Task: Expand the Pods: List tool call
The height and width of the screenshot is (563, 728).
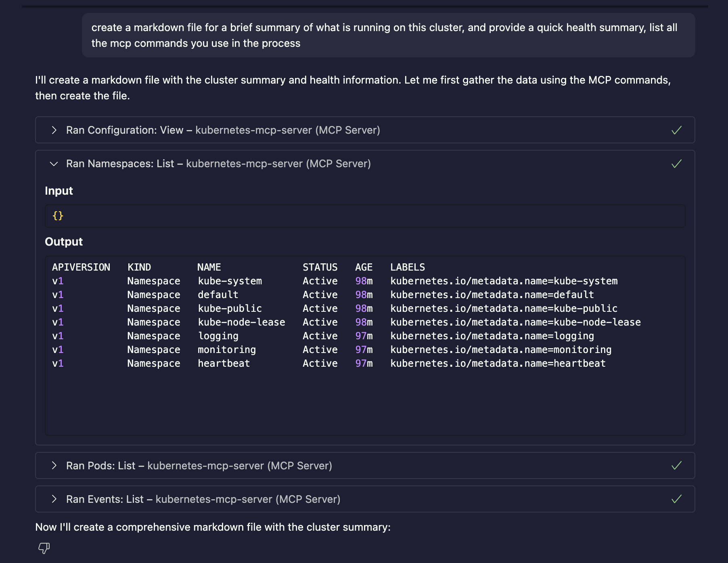Action: (54, 466)
